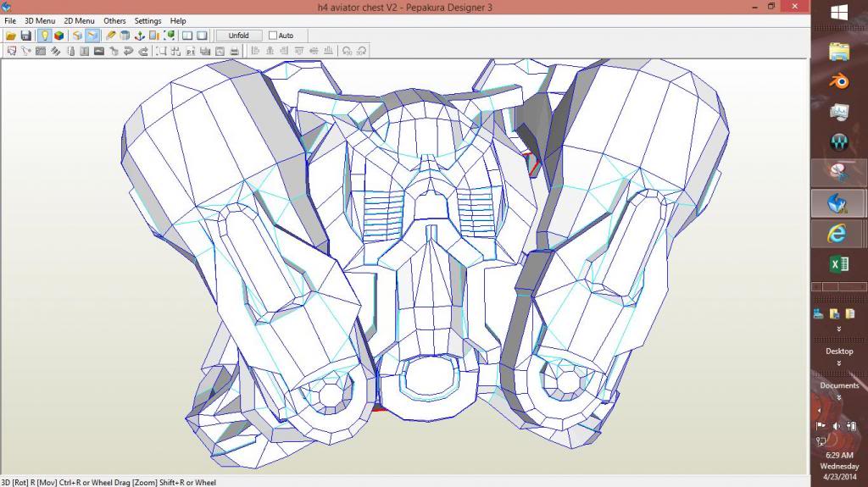This screenshot has height=487, width=868.
Task: Click the printer icon in 2D toolbar
Action: point(235,51)
